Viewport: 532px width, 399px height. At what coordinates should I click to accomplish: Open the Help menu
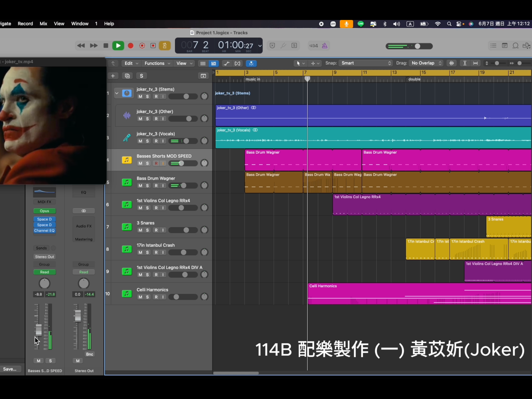109,24
